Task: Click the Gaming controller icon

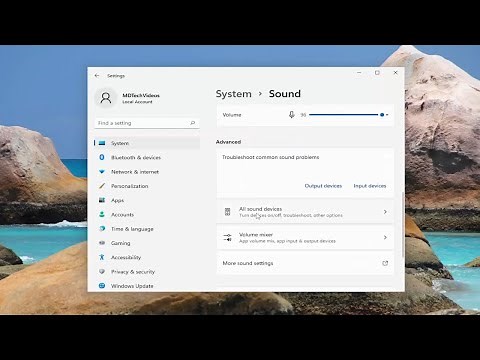Action: coord(102,243)
